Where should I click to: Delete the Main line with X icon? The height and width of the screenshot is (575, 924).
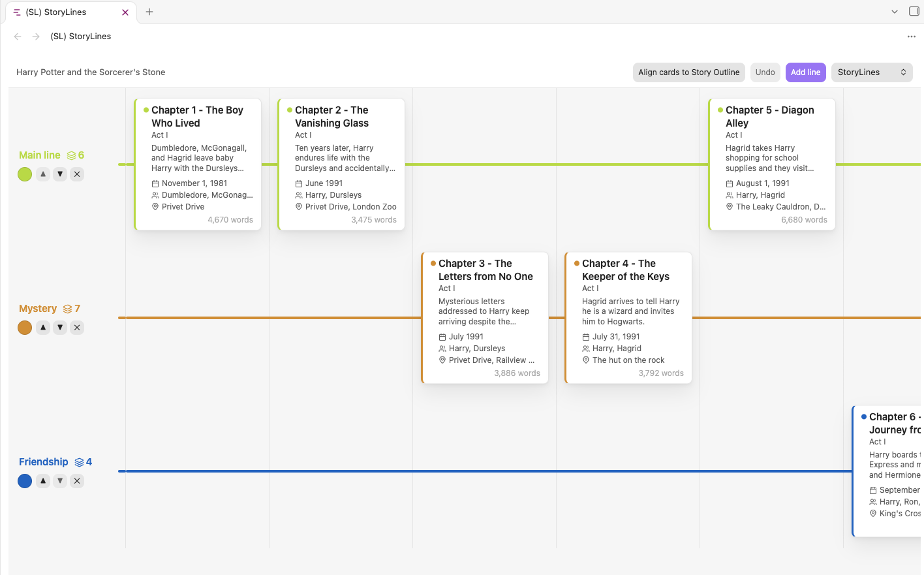[x=77, y=174]
